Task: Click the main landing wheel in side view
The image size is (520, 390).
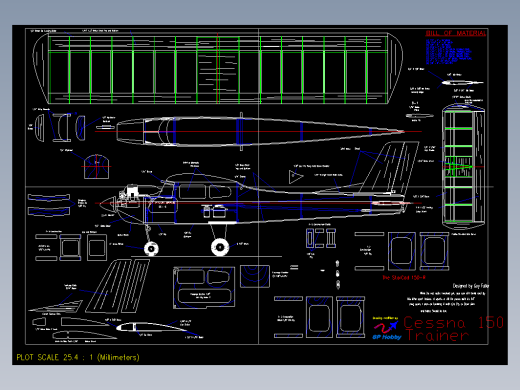Action: 220,247
